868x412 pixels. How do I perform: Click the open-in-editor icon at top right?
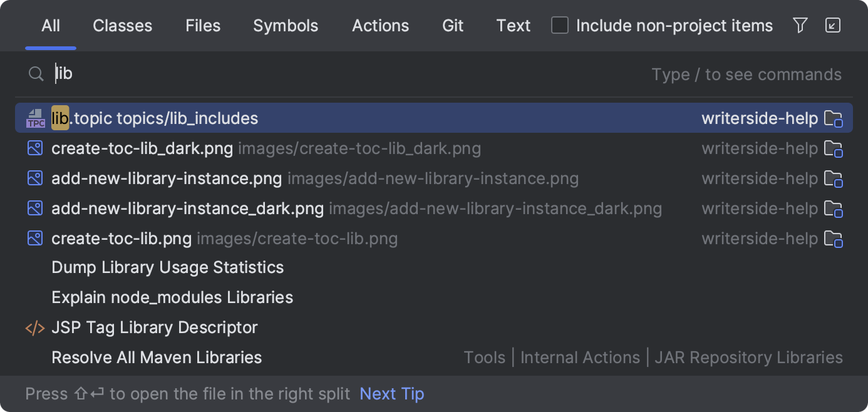coord(833,26)
